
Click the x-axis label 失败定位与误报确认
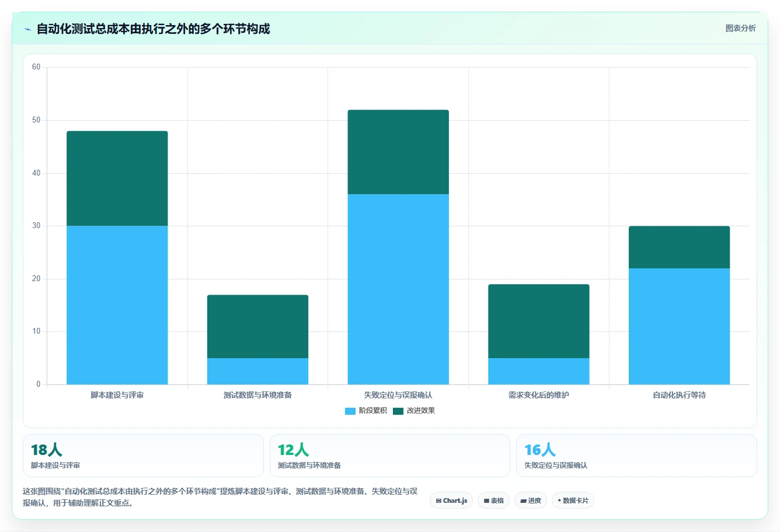[398, 395]
